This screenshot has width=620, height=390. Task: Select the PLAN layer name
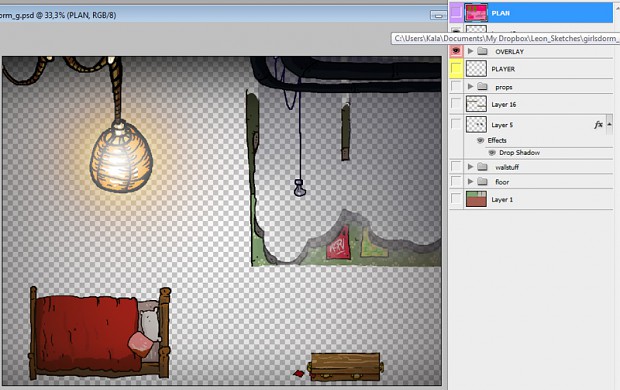[500, 13]
